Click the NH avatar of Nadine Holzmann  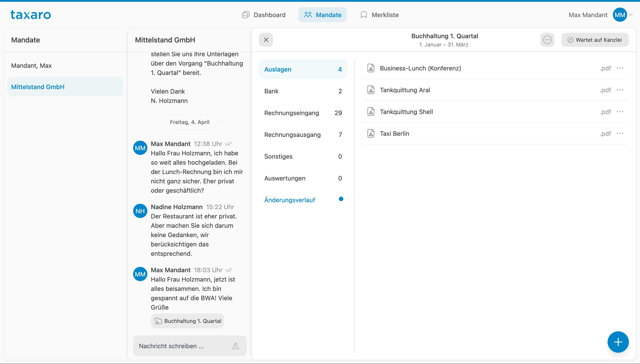click(x=140, y=211)
